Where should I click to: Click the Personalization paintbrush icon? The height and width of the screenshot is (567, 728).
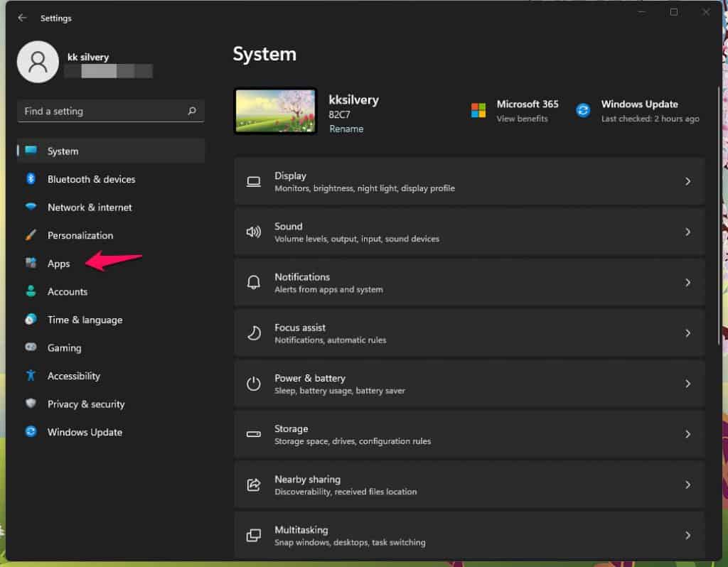coord(31,235)
